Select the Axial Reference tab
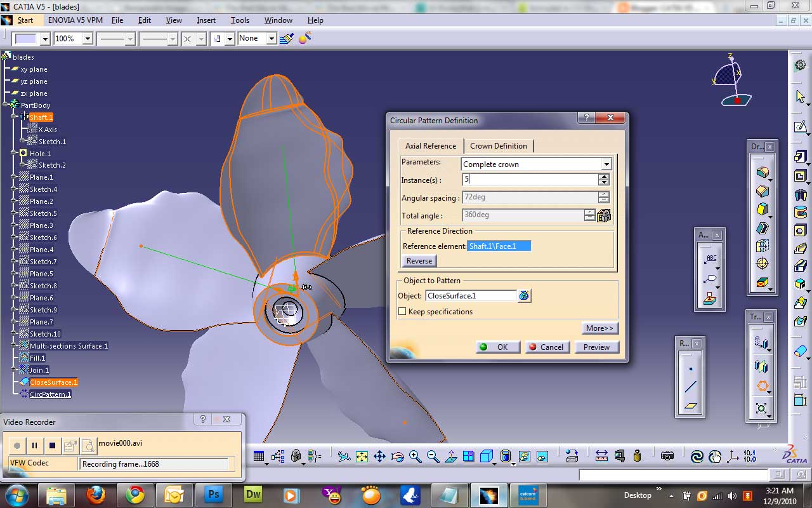The width and height of the screenshot is (812, 508). point(431,146)
